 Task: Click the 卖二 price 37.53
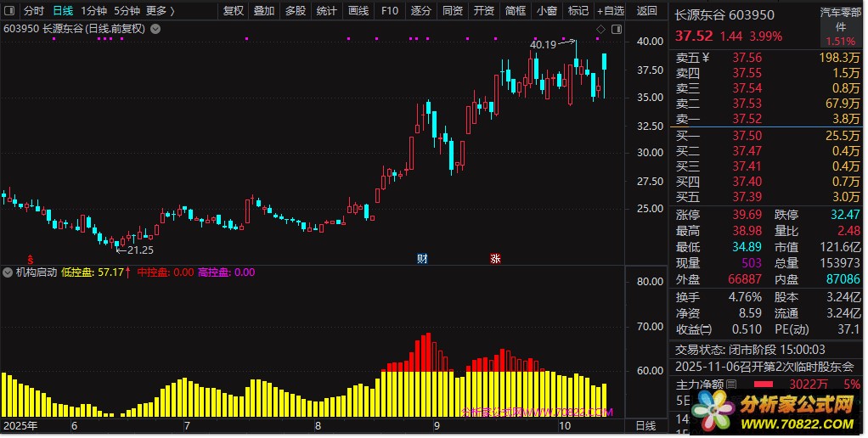(x=747, y=104)
